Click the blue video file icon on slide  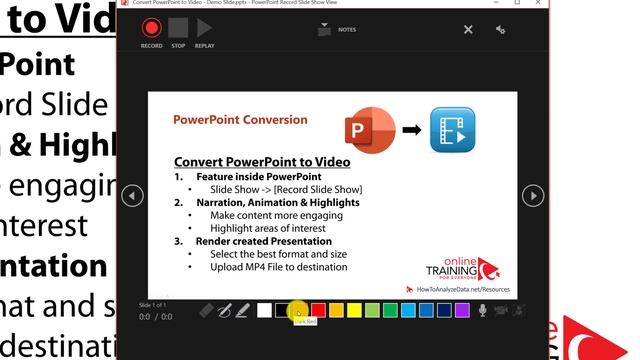[453, 130]
